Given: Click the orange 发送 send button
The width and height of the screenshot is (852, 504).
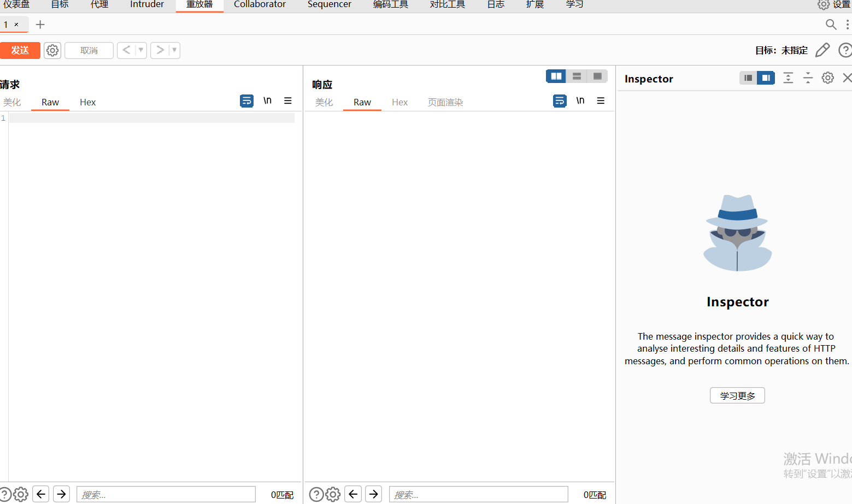Looking at the screenshot, I should pos(20,50).
